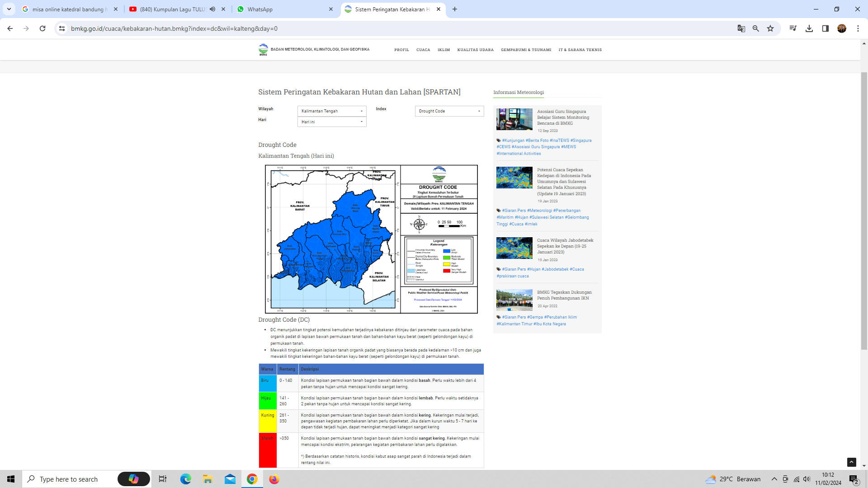Click #Perubahan Iklim hashtag link
This screenshot has height=488, width=868.
[561, 317]
